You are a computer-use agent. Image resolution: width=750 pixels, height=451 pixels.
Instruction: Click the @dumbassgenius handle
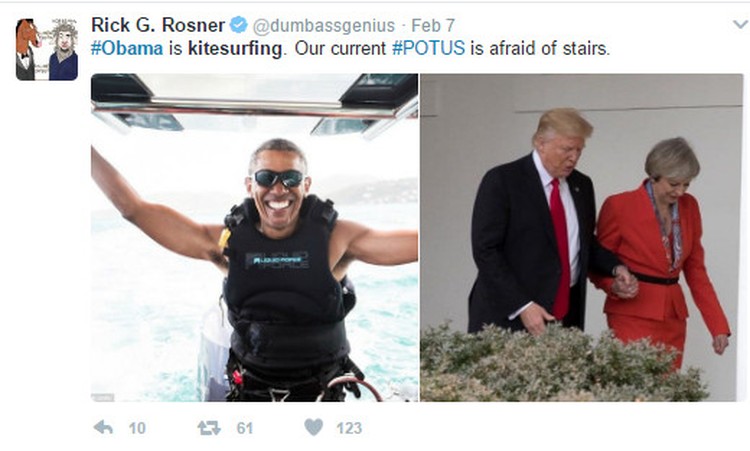323,25
